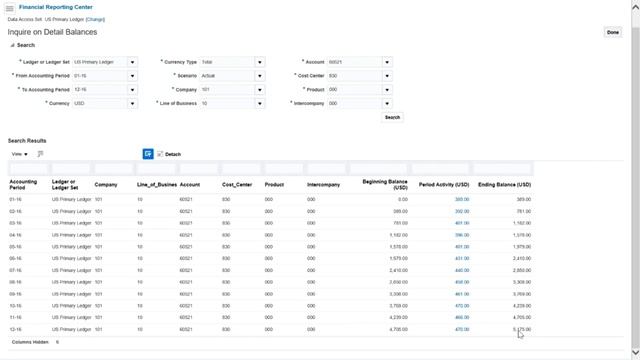640x360 pixels.
Task: Open the Account dropdown arrow
Action: click(x=387, y=62)
